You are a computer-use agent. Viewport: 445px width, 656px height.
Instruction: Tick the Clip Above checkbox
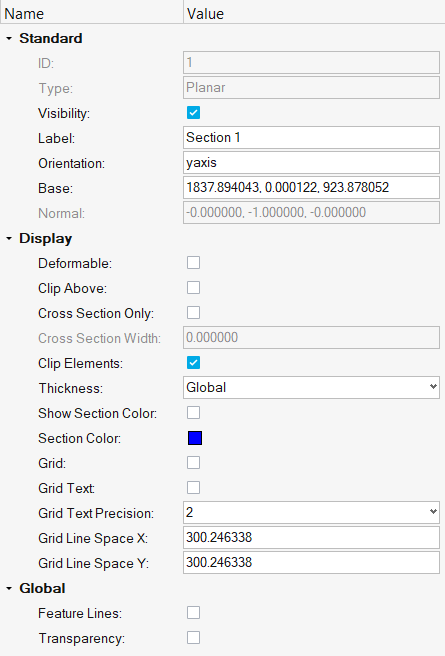[x=193, y=288]
